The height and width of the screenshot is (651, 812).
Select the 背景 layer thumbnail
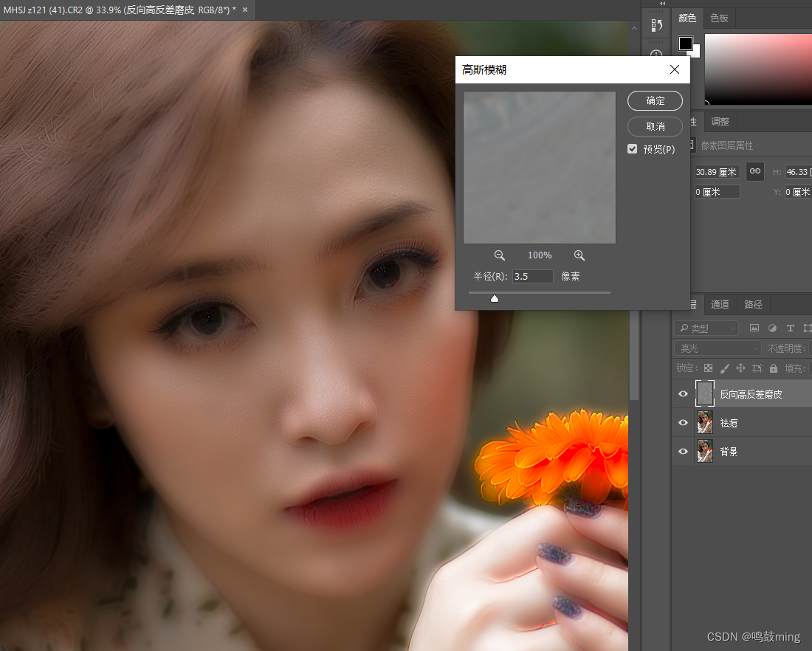click(x=705, y=452)
